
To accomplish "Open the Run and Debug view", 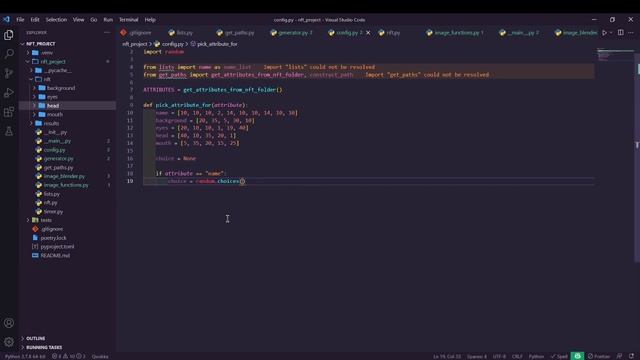I will point(9,93).
